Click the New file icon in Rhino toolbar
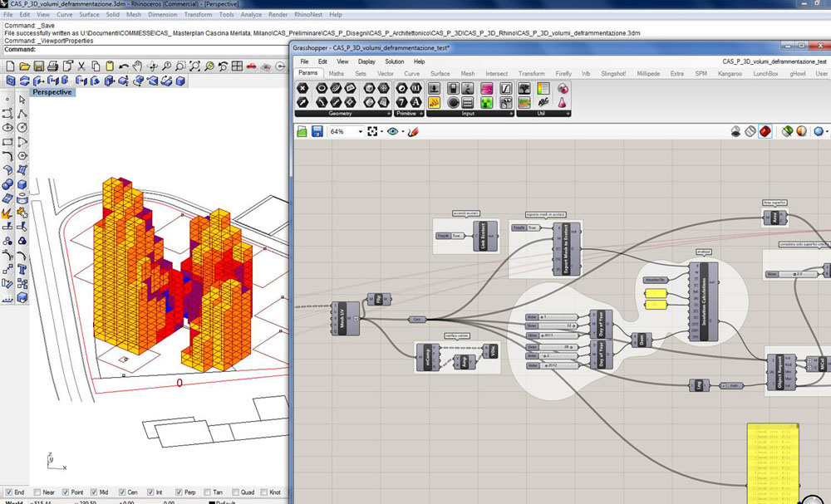 [x=10, y=66]
